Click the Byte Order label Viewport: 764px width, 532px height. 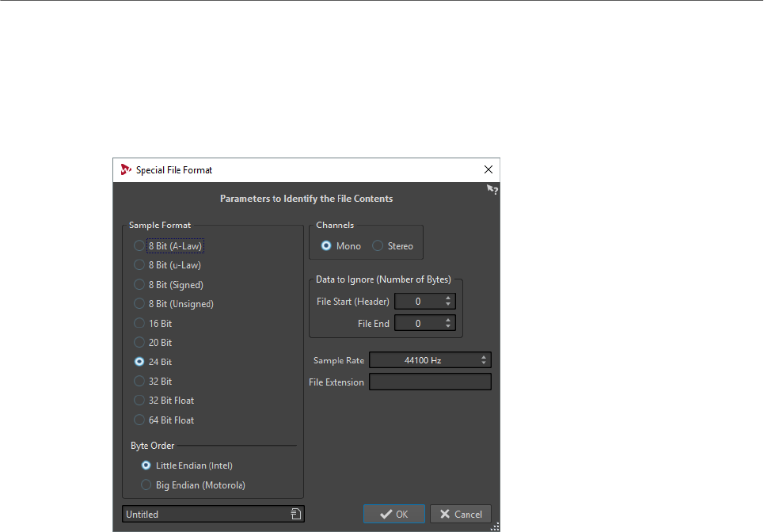[x=153, y=445]
